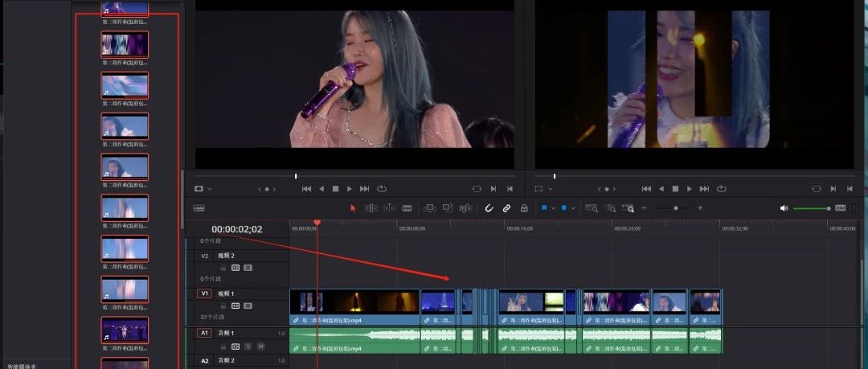Play the source viewer clip forward
This screenshot has width=868, height=369.
pos(350,189)
